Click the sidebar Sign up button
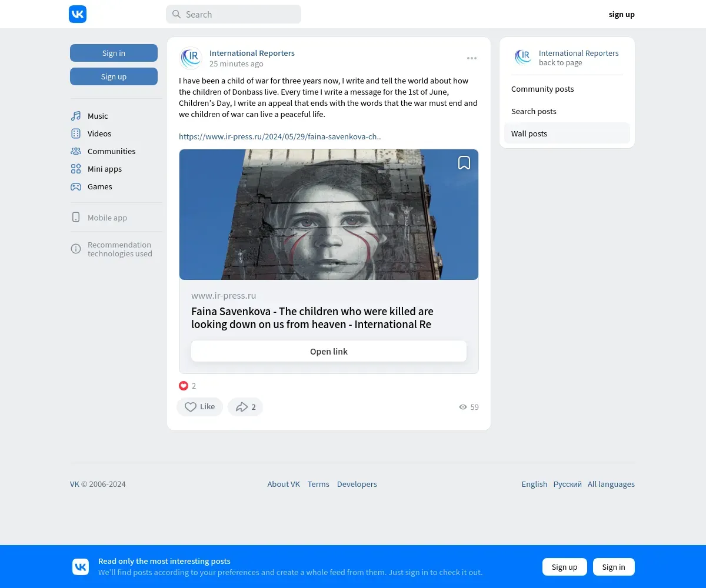 pyautogui.click(x=114, y=76)
